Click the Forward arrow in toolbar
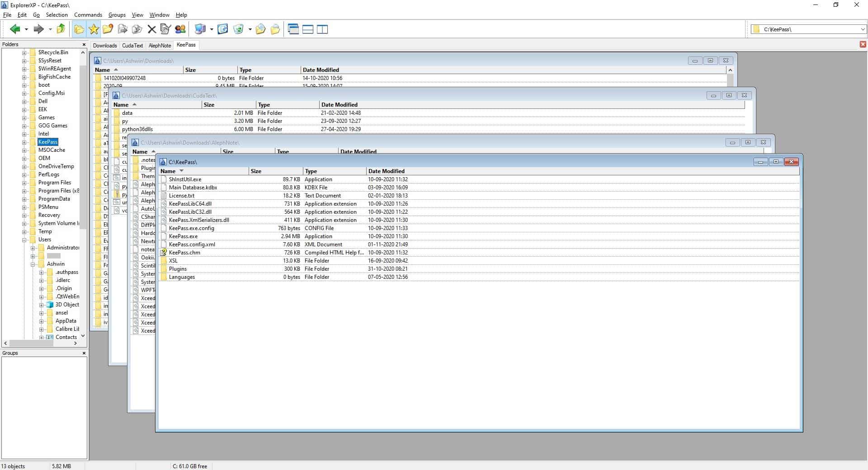Viewport: 868px width, 470px height. [39, 29]
